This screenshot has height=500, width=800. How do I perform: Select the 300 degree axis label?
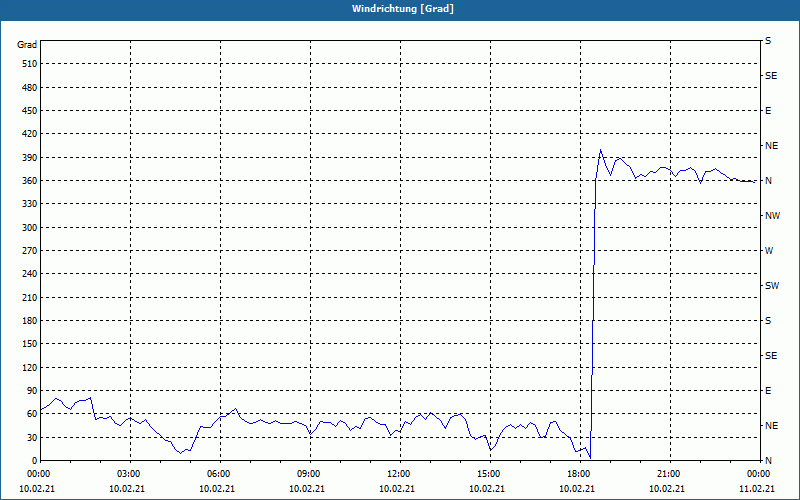click(x=29, y=227)
